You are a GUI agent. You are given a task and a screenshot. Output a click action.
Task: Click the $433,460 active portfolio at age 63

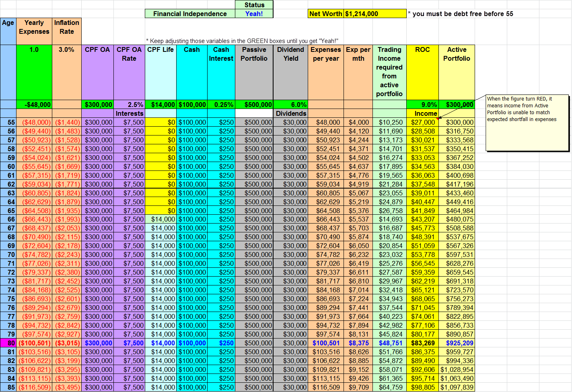pyautogui.click(x=457, y=193)
